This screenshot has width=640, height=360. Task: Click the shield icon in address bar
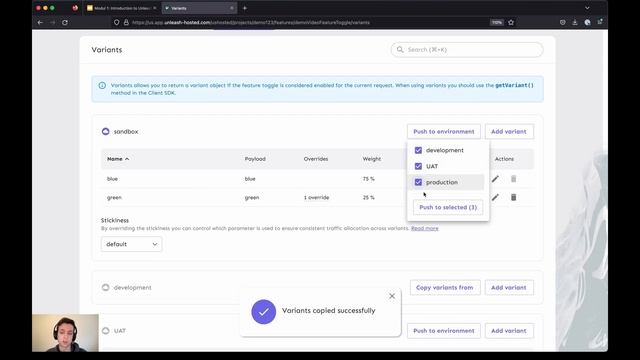click(x=117, y=22)
